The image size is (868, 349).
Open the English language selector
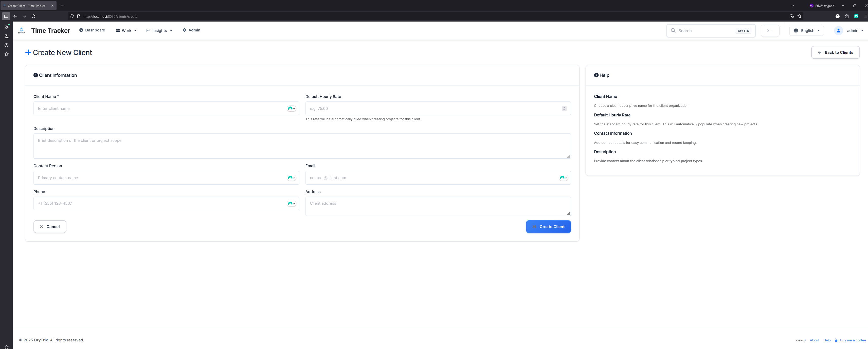coord(807,30)
